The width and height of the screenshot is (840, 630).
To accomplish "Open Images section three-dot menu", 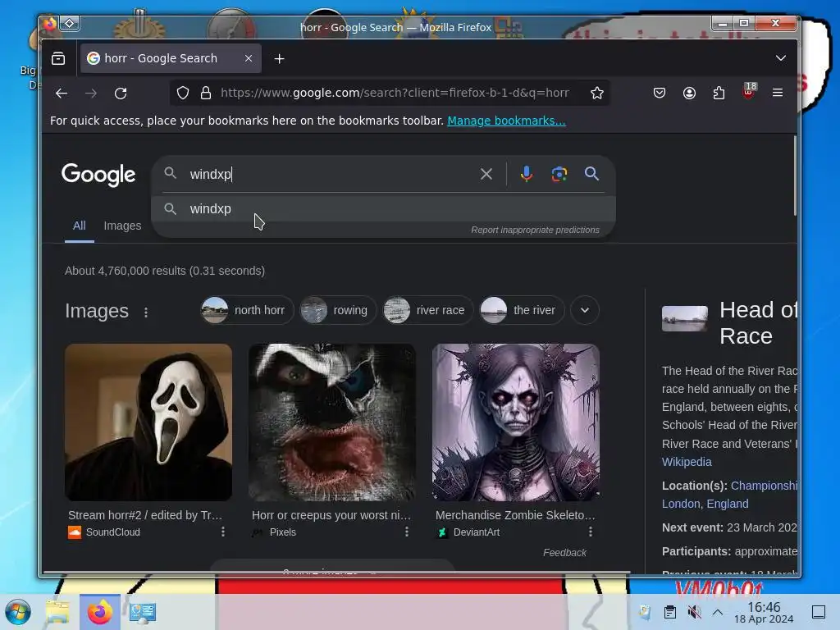I will (x=146, y=312).
